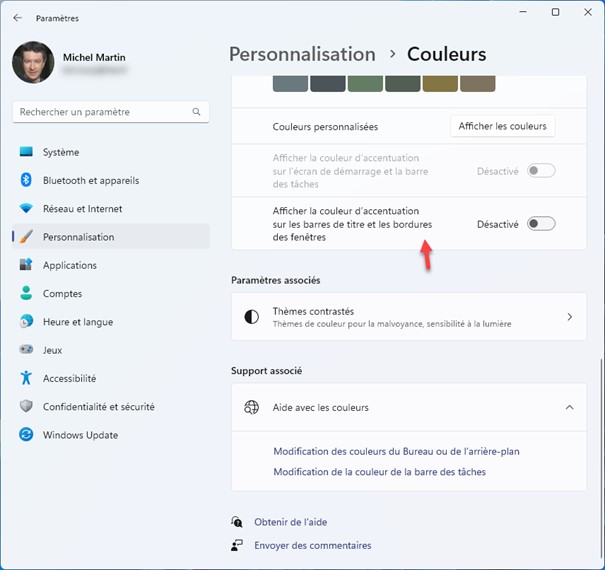Click the Rechercher un paramètre search field
This screenshot has width=605, height=570.
click(100, 112)
